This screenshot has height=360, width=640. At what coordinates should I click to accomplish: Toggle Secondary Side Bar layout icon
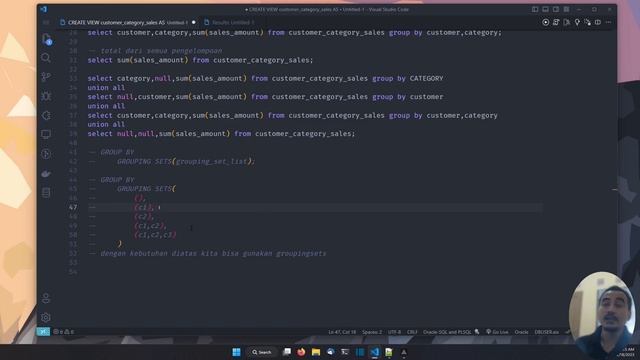(556, 9)
